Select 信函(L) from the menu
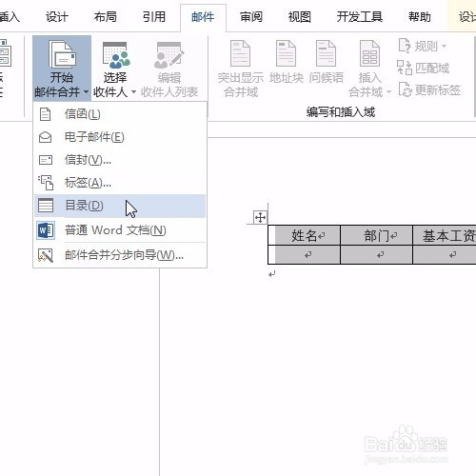Viewport: 476px width, 476px height. (120, 114)
